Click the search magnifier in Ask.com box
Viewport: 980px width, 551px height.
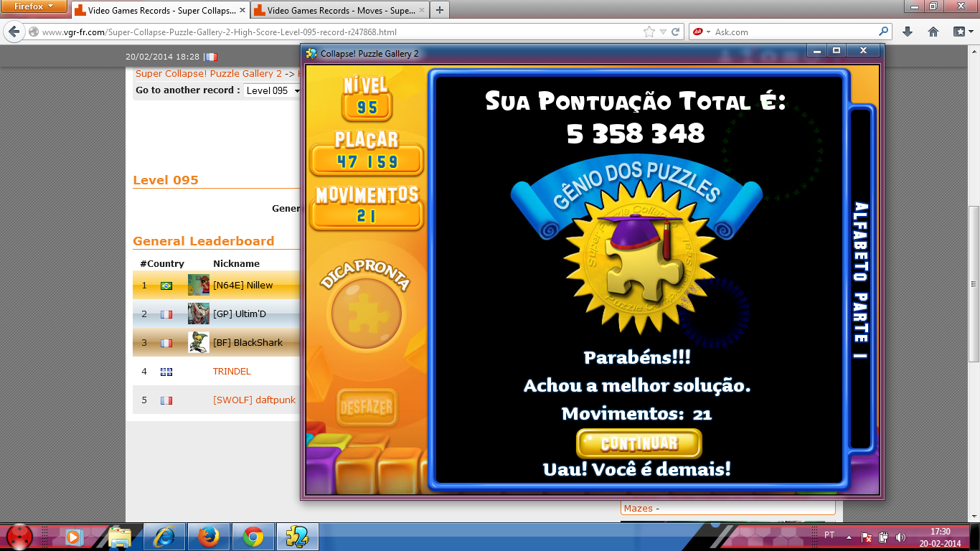click(883, 32)
